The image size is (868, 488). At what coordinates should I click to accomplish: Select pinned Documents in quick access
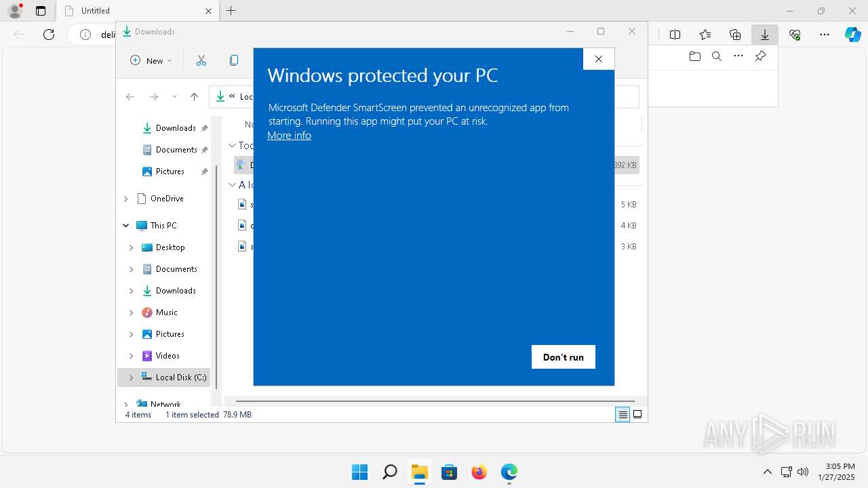pos(175,150)
